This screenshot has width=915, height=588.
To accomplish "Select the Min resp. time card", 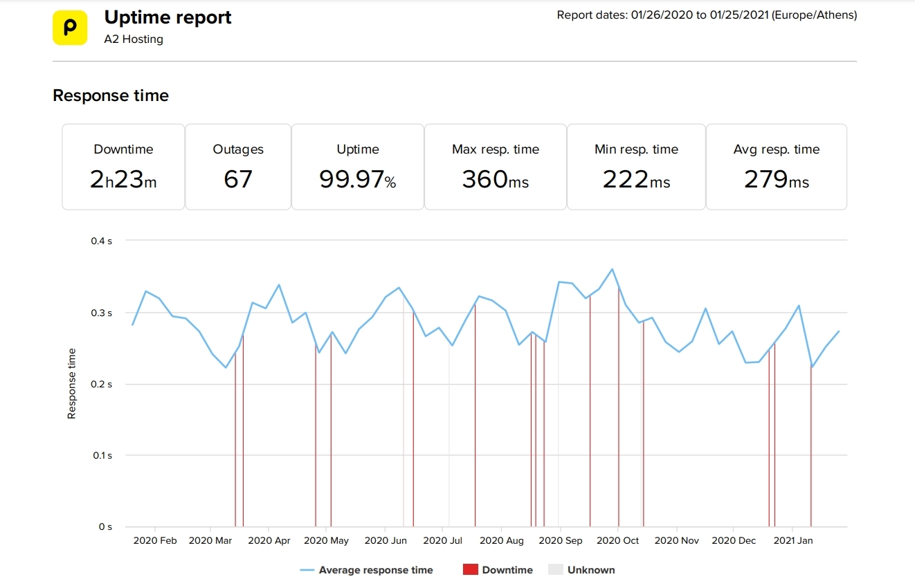I will [x=635, y=166].
